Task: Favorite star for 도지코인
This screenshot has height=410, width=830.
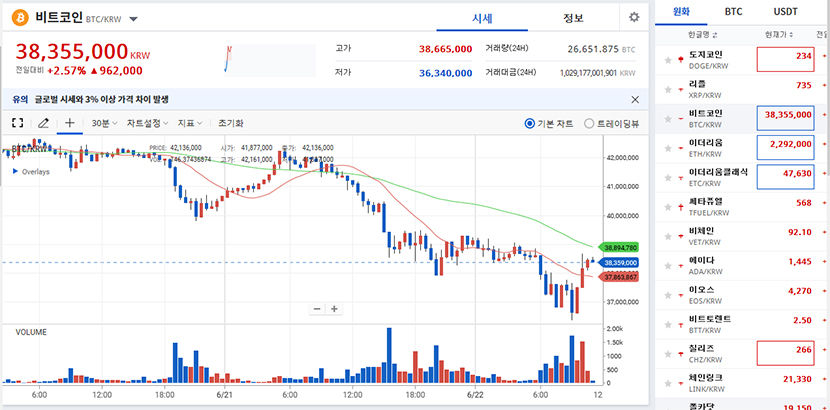Action: click(668, 60)
